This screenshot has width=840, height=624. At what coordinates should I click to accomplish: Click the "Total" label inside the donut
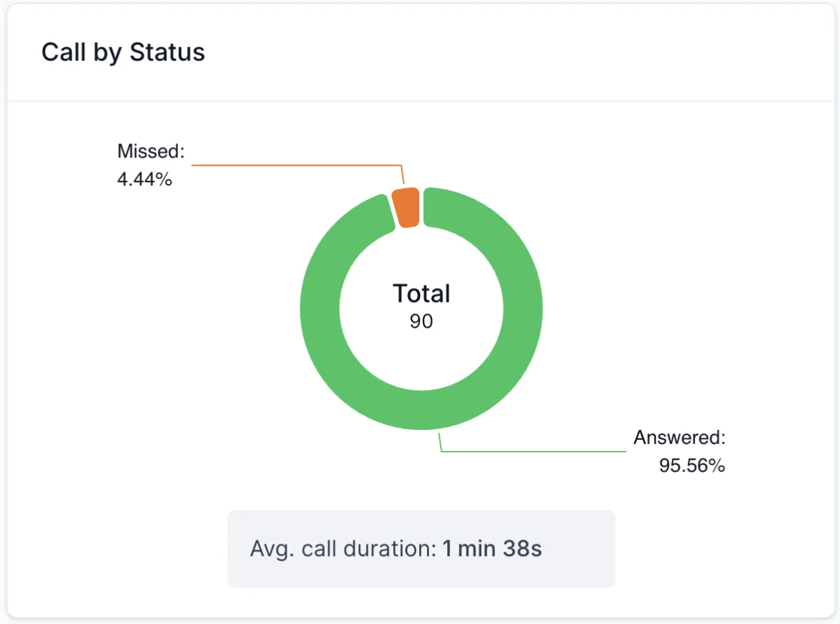pos(421,293)
